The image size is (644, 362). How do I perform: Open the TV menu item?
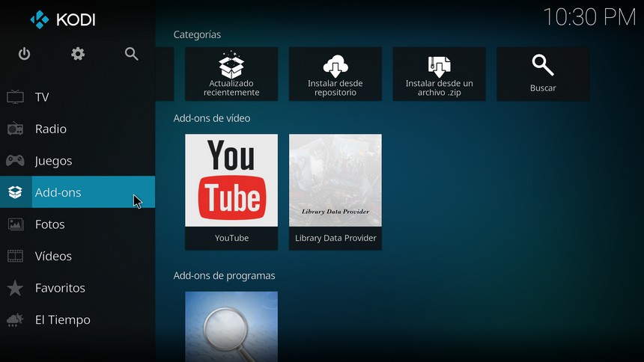pyautogui.click(x=78, y=97)
